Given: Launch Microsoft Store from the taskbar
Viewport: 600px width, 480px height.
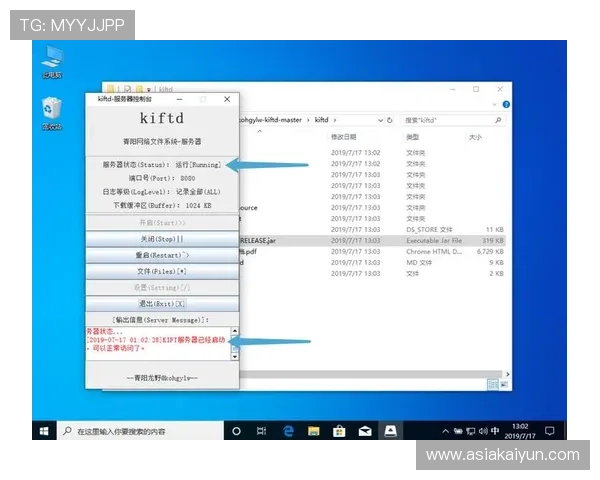Looking at the screenshot, I should coord(339,431).
